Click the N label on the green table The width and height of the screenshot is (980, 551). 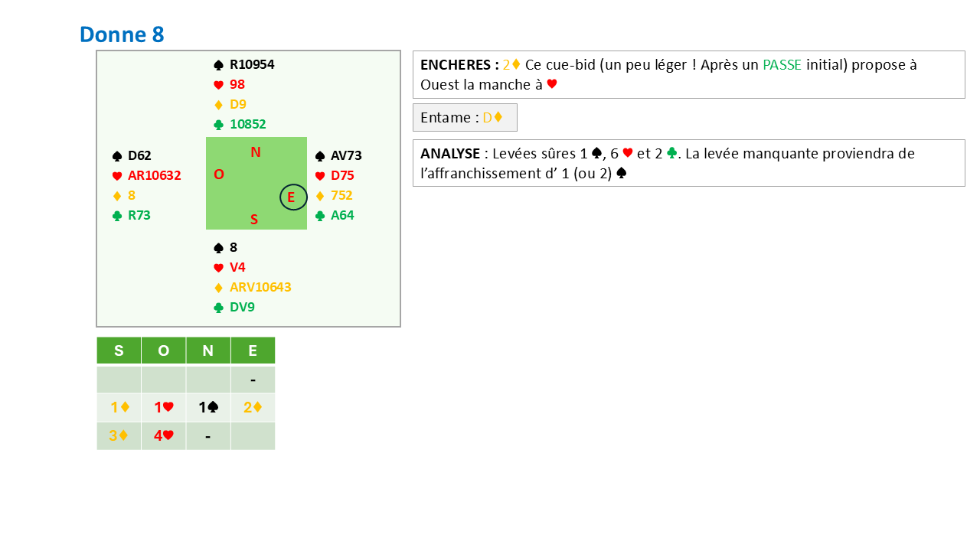(x=256, y=152)
